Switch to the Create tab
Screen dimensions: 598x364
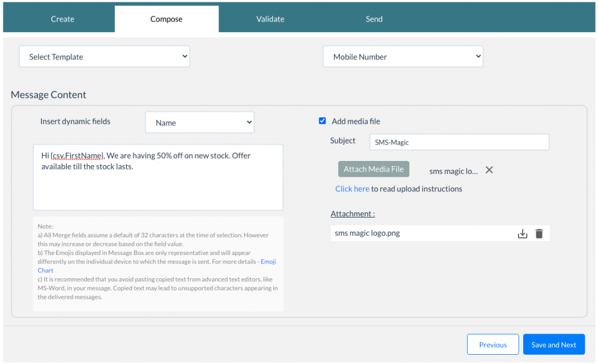tap(61, 19)
